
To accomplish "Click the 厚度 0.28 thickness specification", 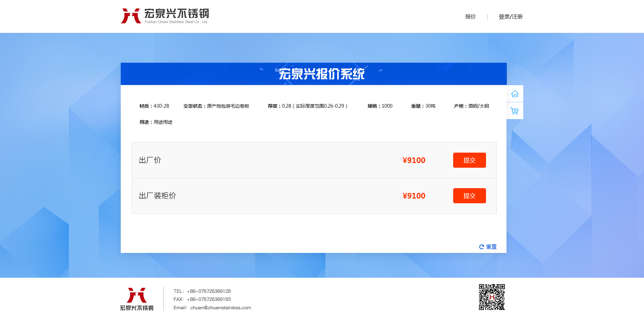I will [x=307, y=106].
